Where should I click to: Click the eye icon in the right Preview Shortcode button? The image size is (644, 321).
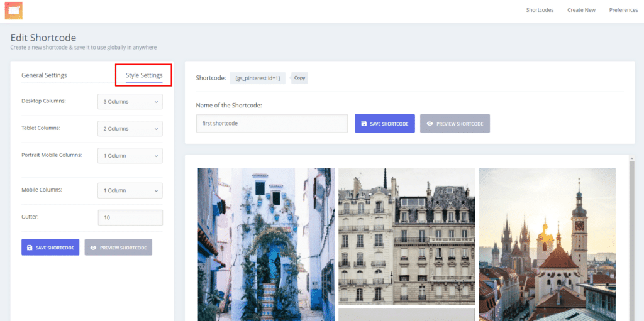coord(430,124)
